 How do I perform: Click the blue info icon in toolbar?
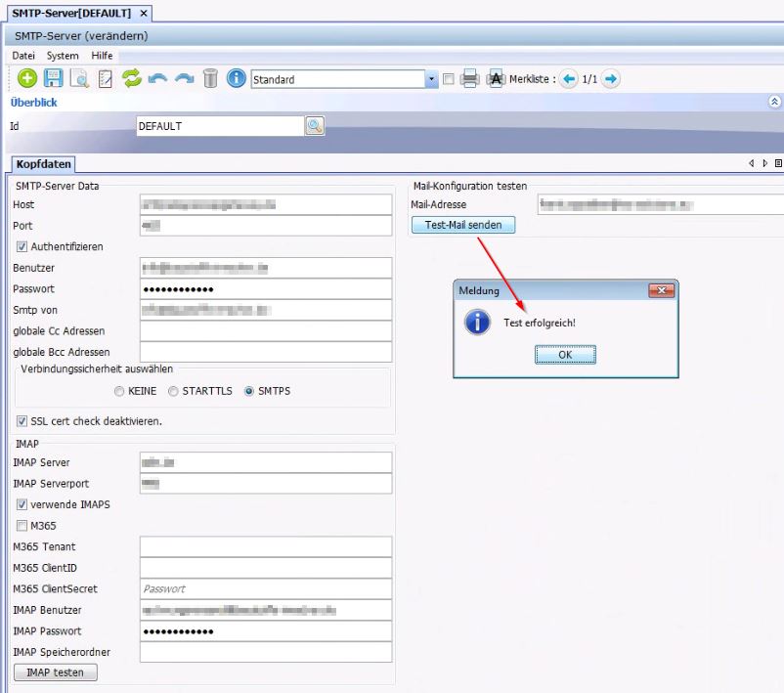(236, 79)
